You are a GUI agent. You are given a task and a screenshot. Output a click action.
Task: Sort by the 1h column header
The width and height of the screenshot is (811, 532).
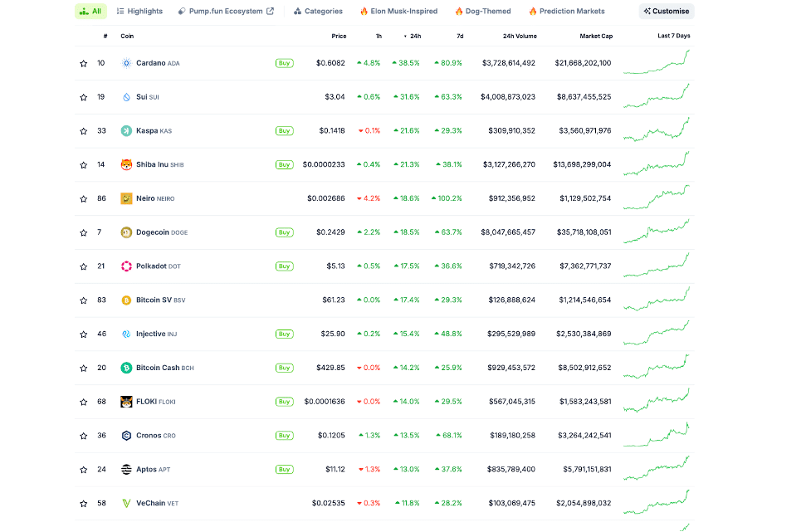click(379, 37)
